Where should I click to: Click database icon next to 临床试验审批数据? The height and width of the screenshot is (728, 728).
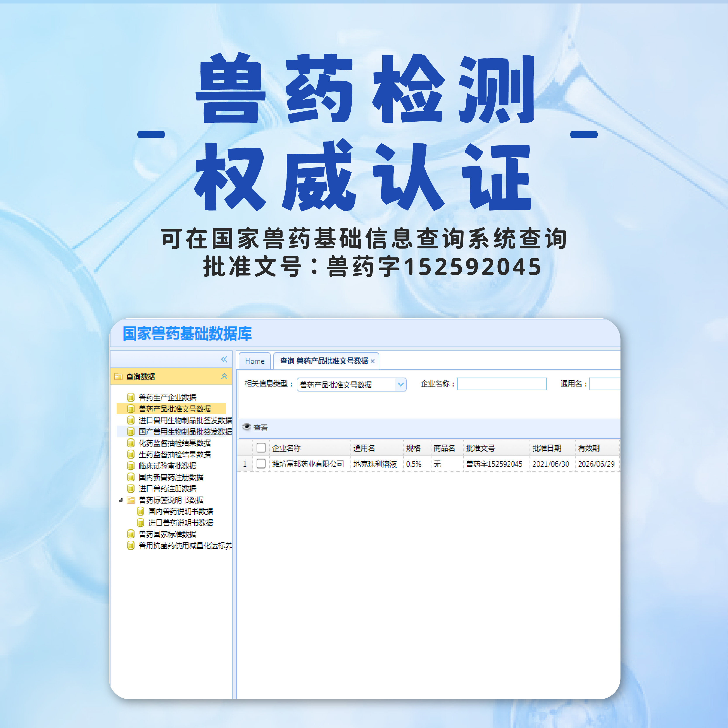coord(131,465)
